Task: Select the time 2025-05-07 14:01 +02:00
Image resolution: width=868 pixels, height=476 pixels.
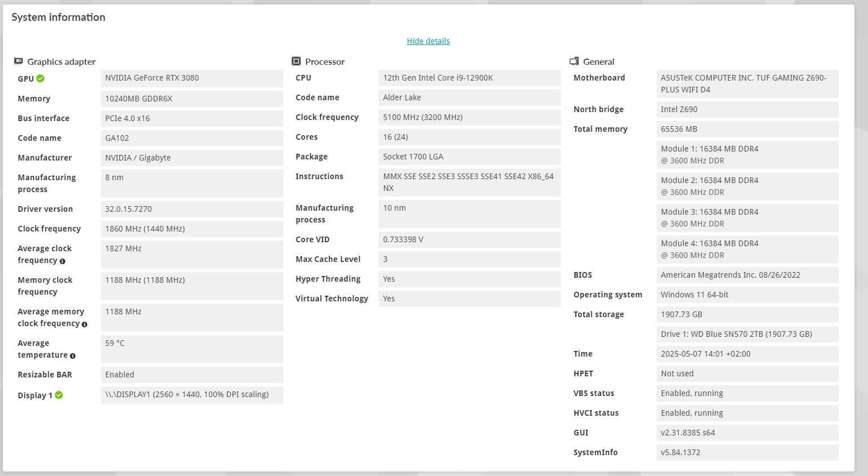Action: click(747, 354)
